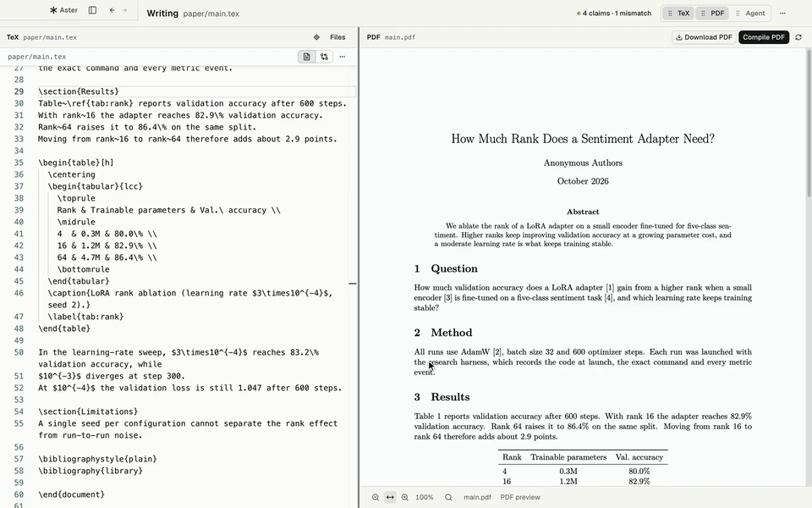812x508 pixels.
Task: Click line number 50
Action: coord(19,352)
